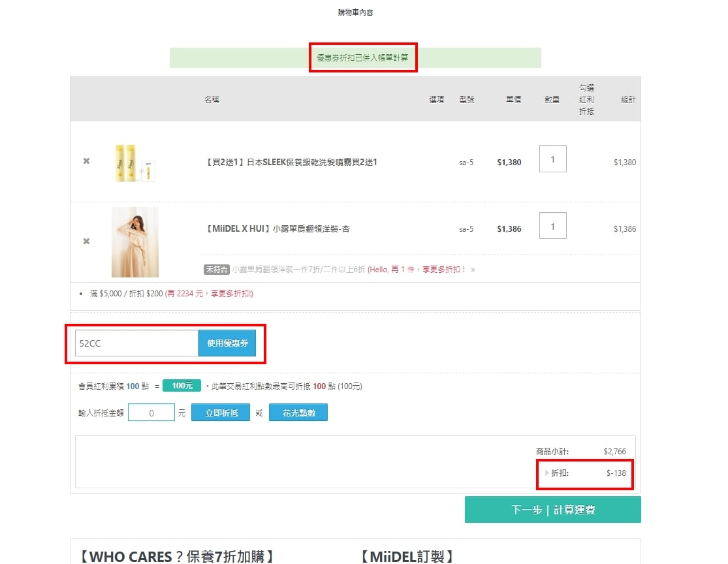Open the dress discount promotion link with arrow

click(x=353, y=270)
